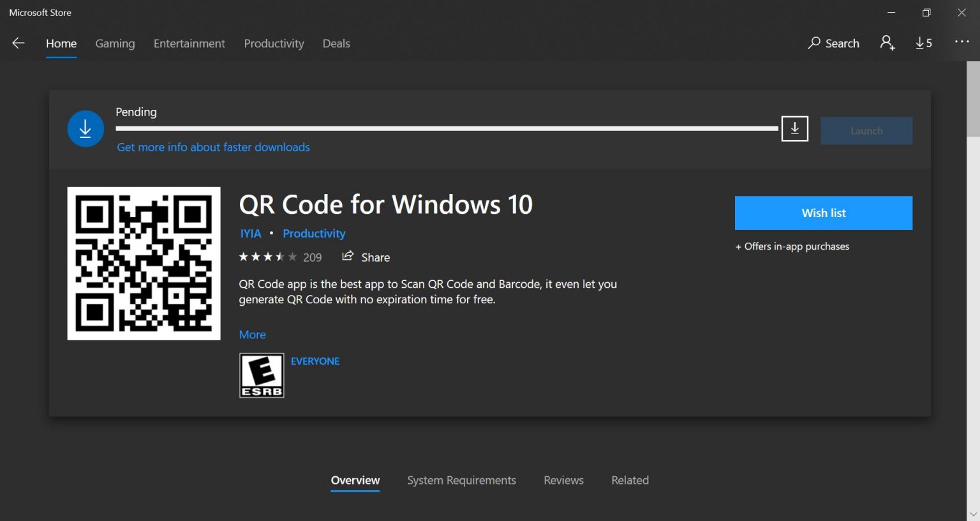Open the user account sign-in icon
This screenshot has width=980, height=521.
(x=887, y=43)
